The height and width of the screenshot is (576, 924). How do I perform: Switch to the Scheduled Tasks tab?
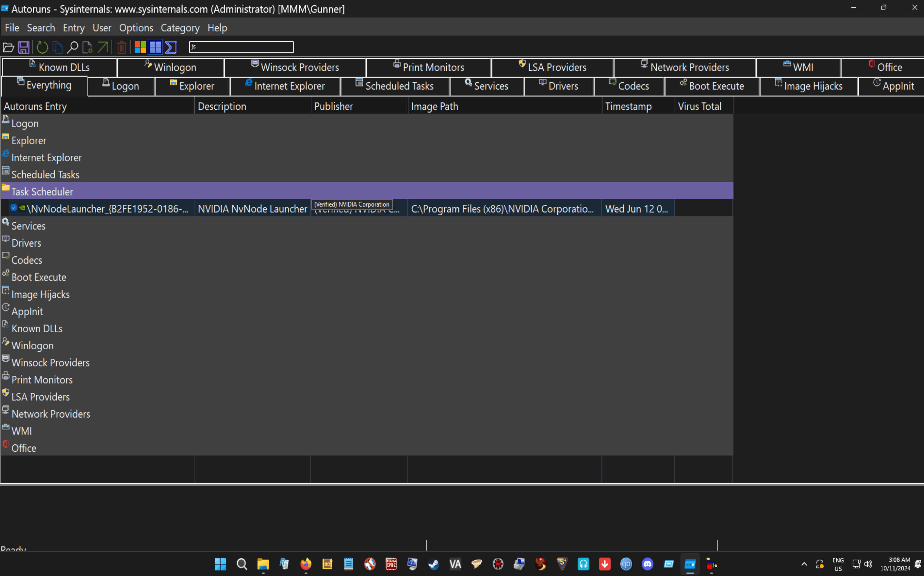click(395, 86)
